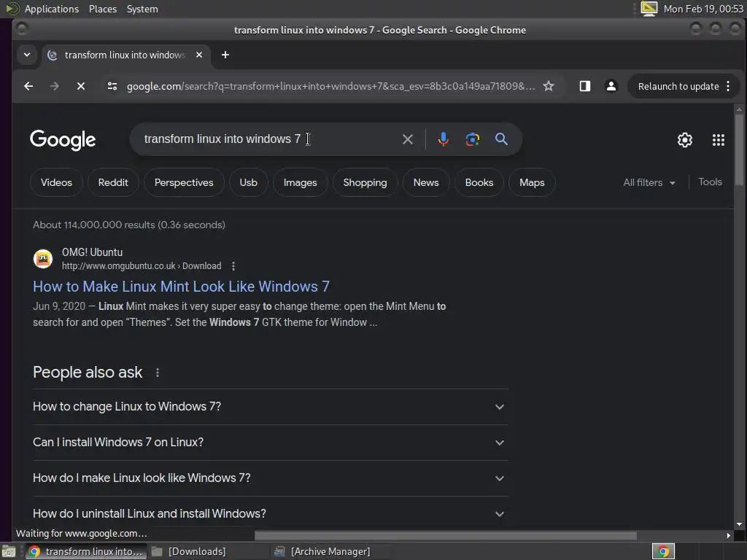Open the Chrome side panel icon

pos(585,86)
